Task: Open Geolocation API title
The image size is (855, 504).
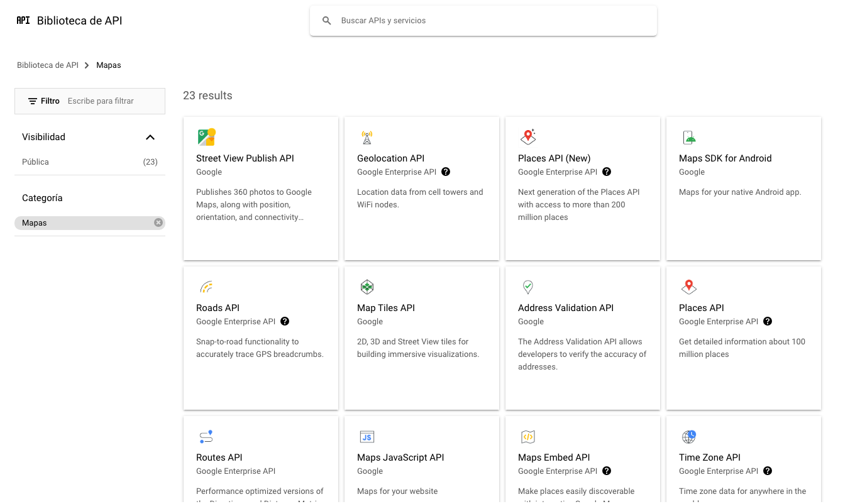Action: click(390, 158)
